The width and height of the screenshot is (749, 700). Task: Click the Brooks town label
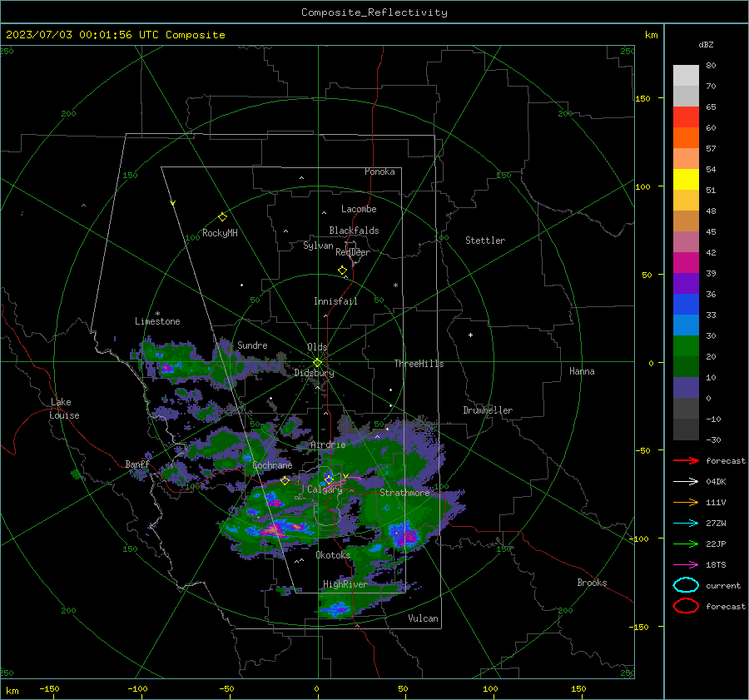(592, 583)
